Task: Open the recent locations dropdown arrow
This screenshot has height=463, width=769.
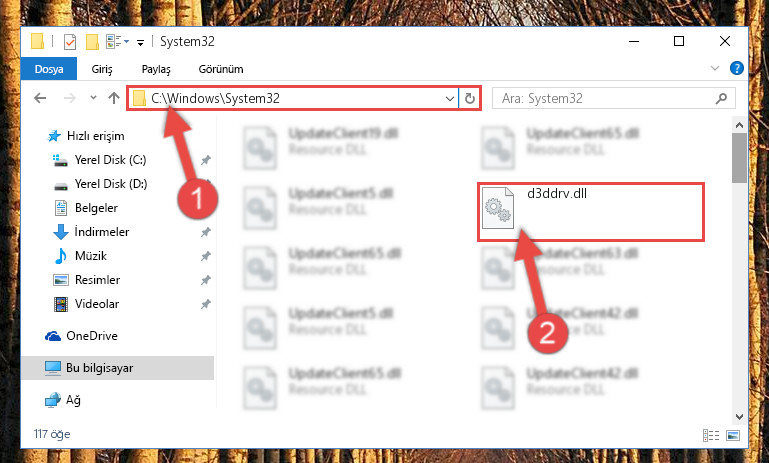Action: (x=93, y=98)
